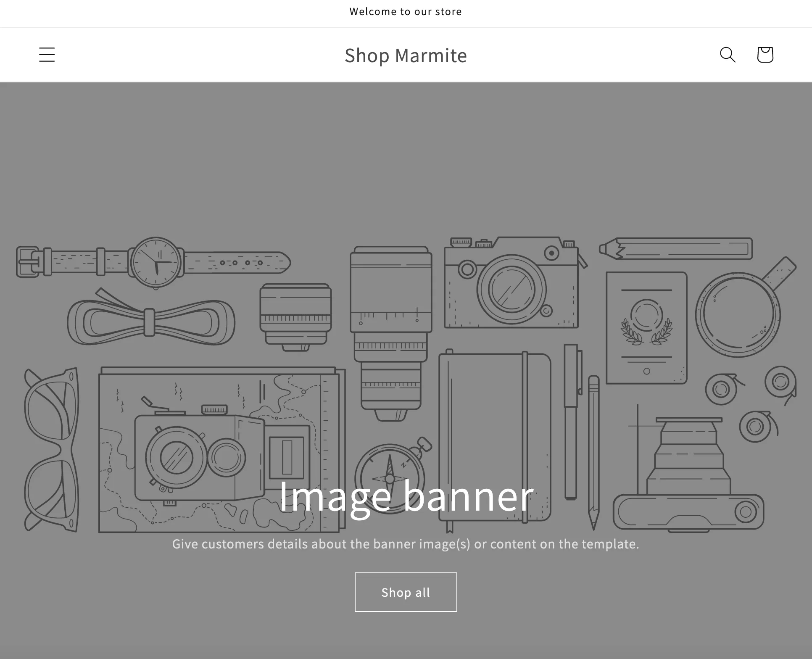Expand the hamburger navigation dropdown
Image resolution: width=812 pixels, height=659 pixels.
(x=47, y=55)
